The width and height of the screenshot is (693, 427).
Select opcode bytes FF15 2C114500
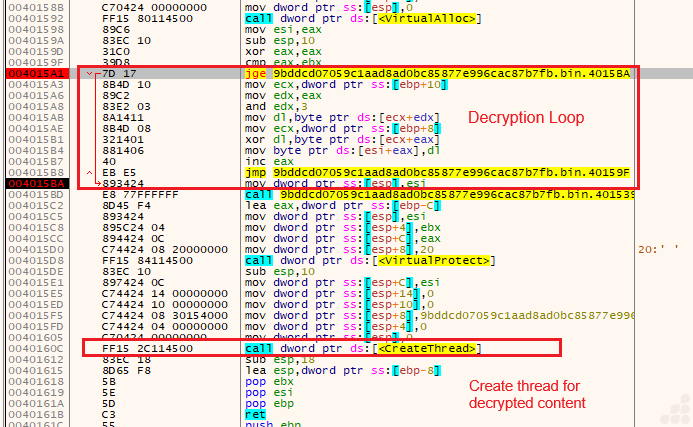click(x=149, y=348)
